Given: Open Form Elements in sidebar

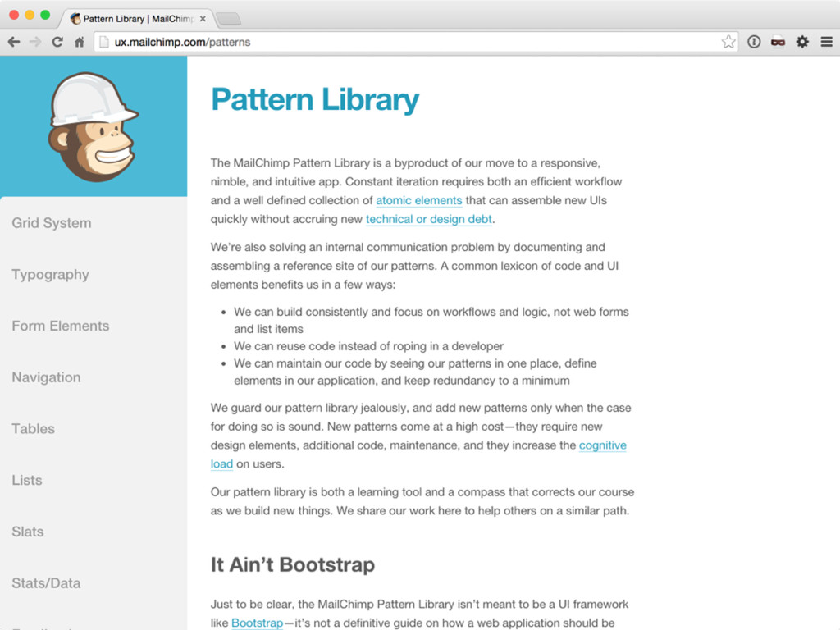Looking at the screenshot, I should click(61, 326).
